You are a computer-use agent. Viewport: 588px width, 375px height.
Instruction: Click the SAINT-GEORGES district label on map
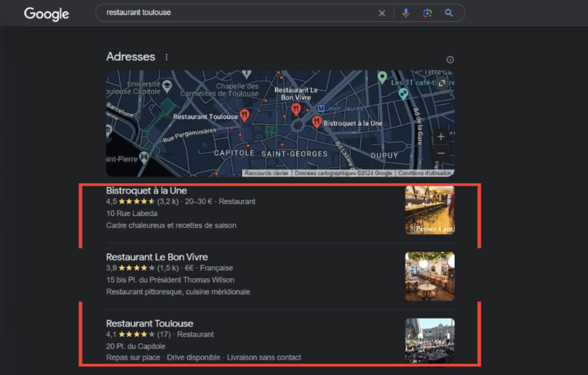tap(295, 154)
